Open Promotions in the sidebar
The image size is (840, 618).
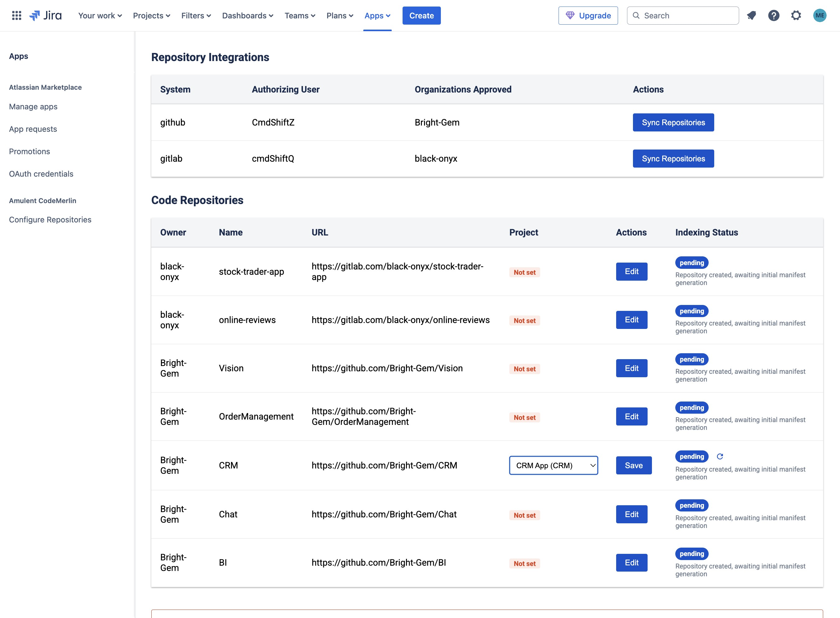[30, 151]
